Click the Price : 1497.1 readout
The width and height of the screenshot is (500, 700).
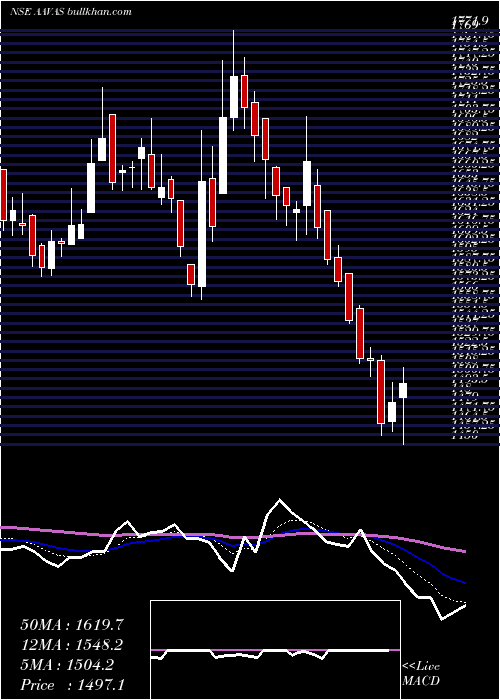coord(71,685)
